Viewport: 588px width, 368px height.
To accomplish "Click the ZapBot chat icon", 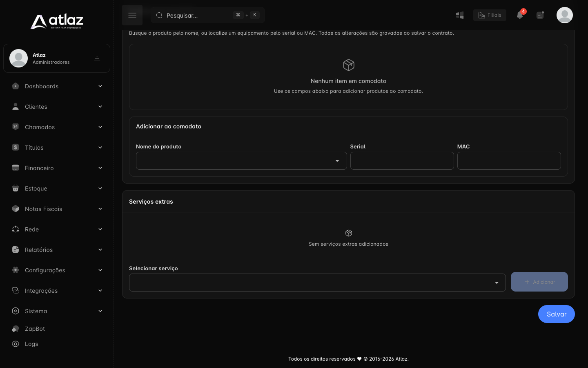I will point(16,329).
